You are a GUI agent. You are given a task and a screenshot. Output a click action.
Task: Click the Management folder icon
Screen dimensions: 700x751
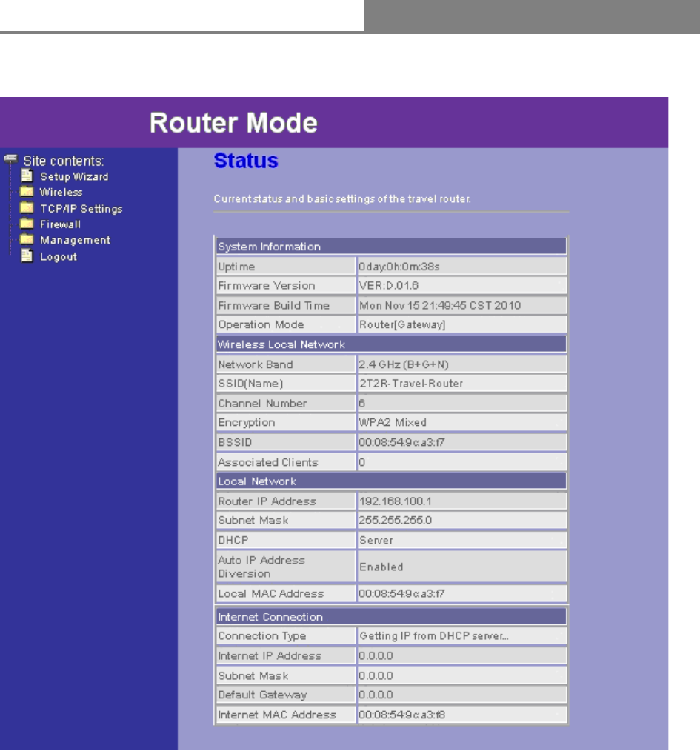pos(27,240)
